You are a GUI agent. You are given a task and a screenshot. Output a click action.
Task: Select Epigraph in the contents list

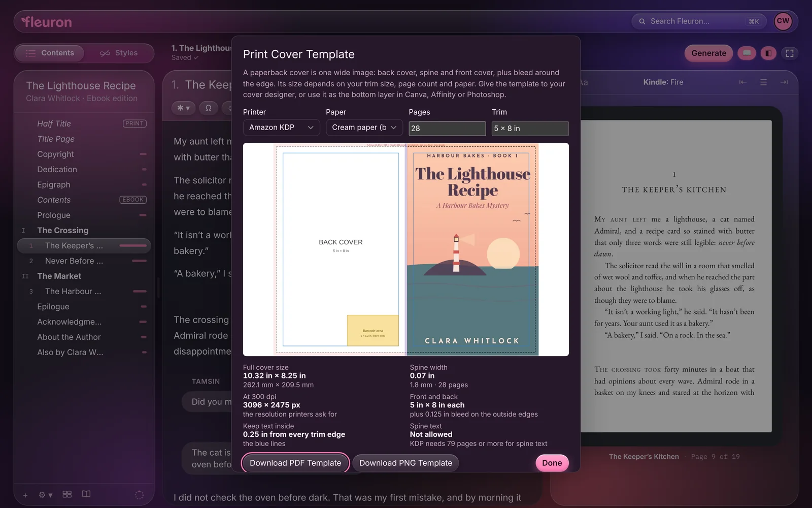pyautogui.click(x=84, y=184)
